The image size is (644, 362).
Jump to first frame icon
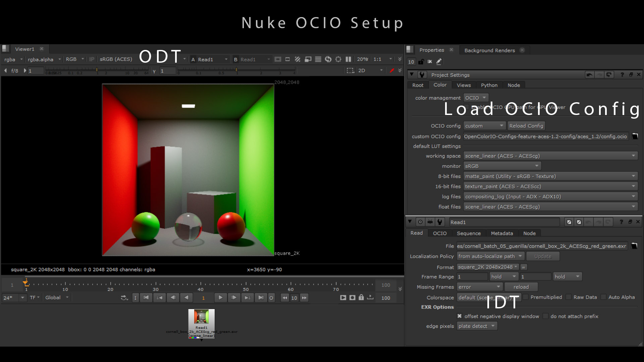coord(146,298)
